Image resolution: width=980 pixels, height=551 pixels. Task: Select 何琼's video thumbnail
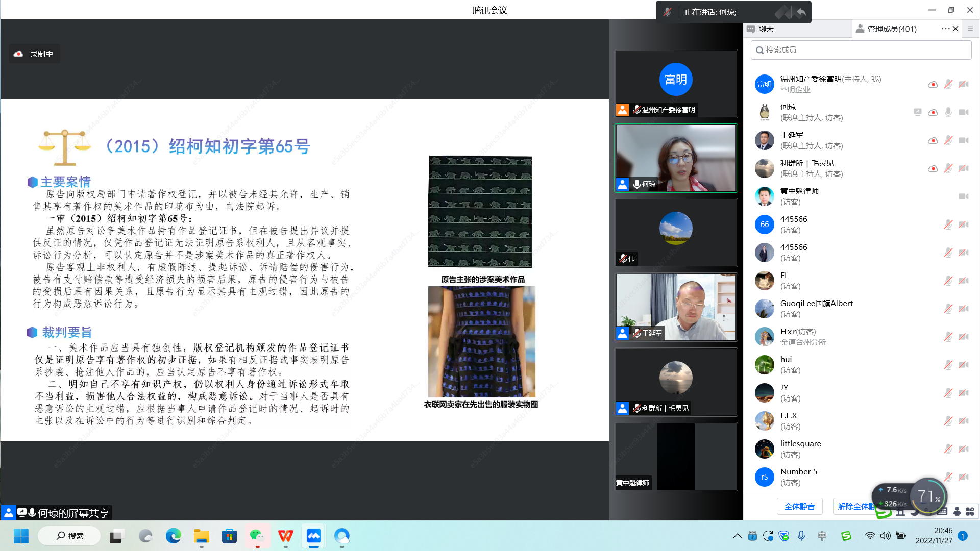click(x=676, y=158)
